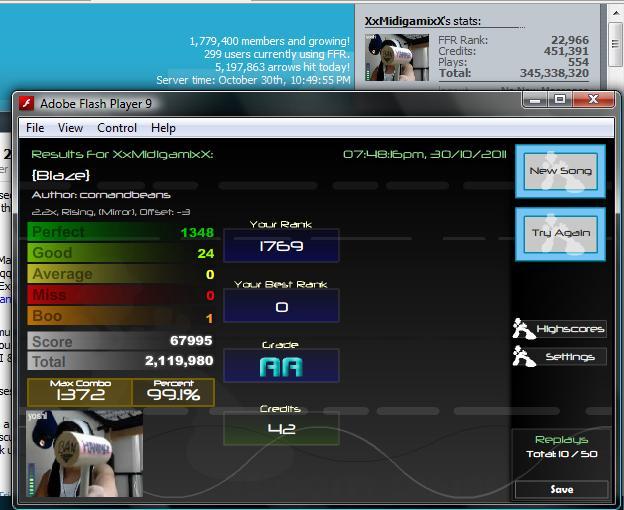Screen dimensions: 624x510
Task: Click the Your Rank value box
Action: pos(281,245)
